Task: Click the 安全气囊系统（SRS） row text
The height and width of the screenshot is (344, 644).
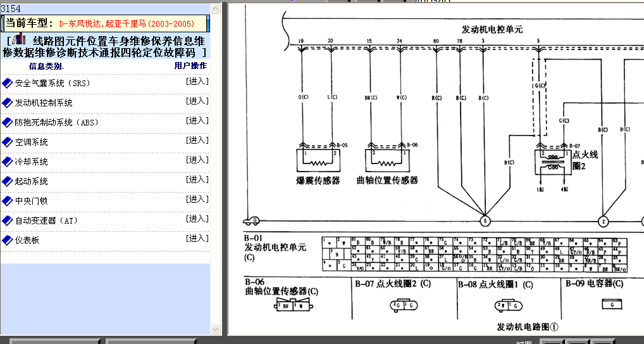Action: tap(53, 84)
